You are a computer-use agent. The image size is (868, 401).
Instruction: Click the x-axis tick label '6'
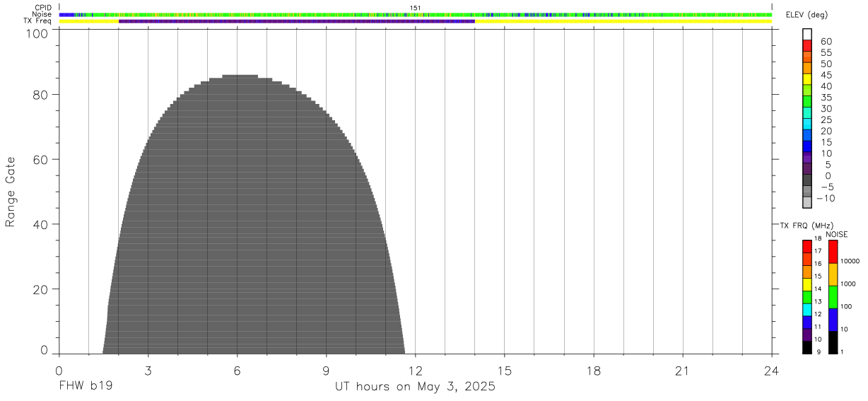[237, 370]
